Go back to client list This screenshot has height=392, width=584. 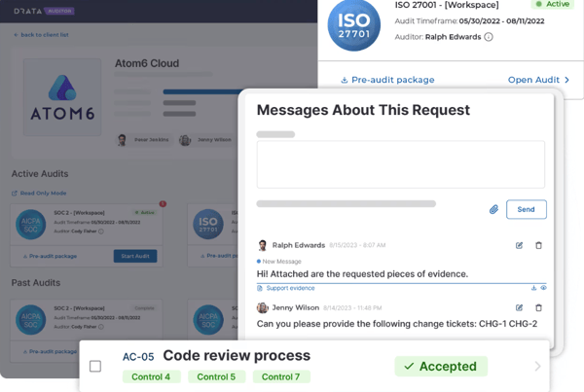point(43,34)
